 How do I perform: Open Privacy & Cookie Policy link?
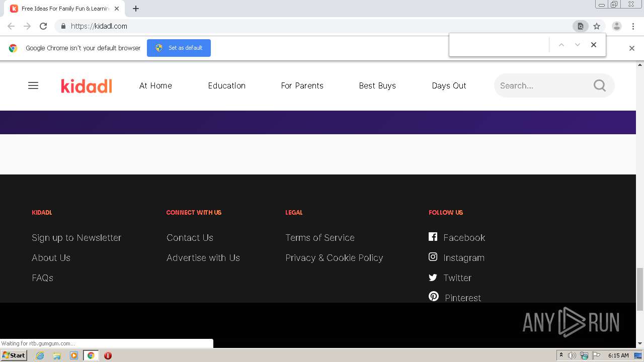pyautogui.click(x=334, y=257)
